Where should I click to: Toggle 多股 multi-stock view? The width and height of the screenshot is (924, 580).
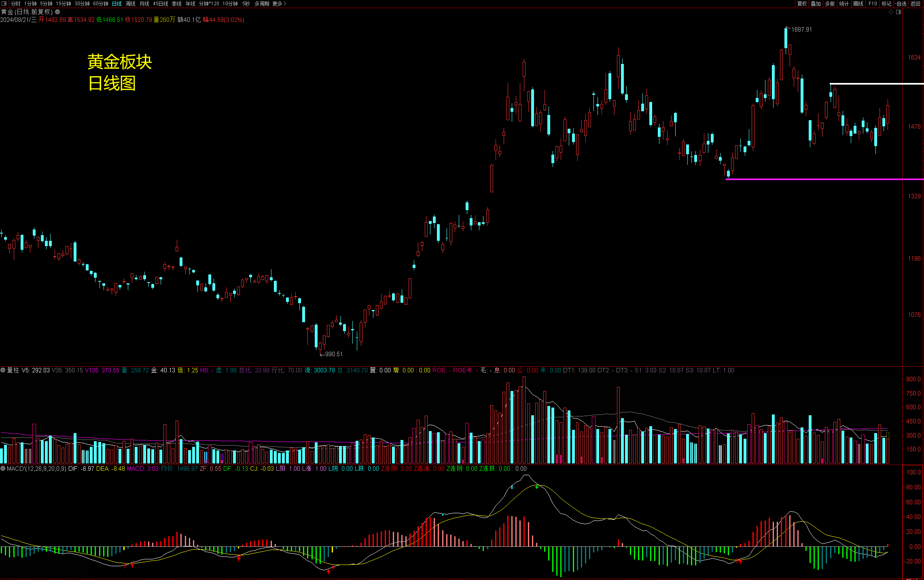coord(830,4)
